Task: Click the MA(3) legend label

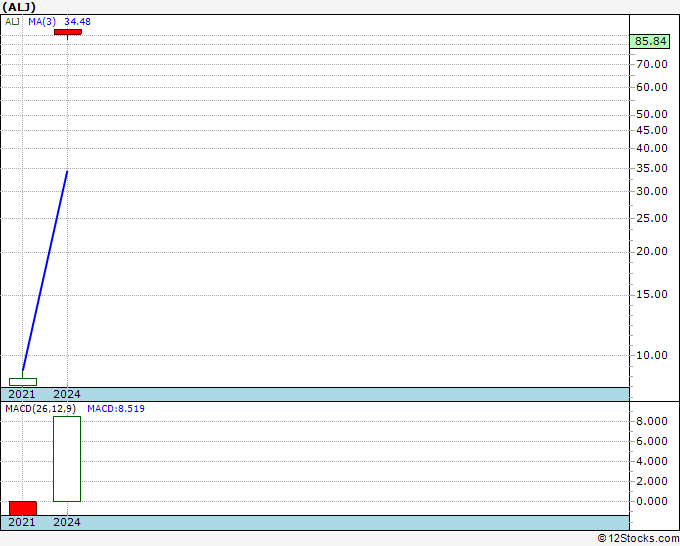Action: coord(42,21)
